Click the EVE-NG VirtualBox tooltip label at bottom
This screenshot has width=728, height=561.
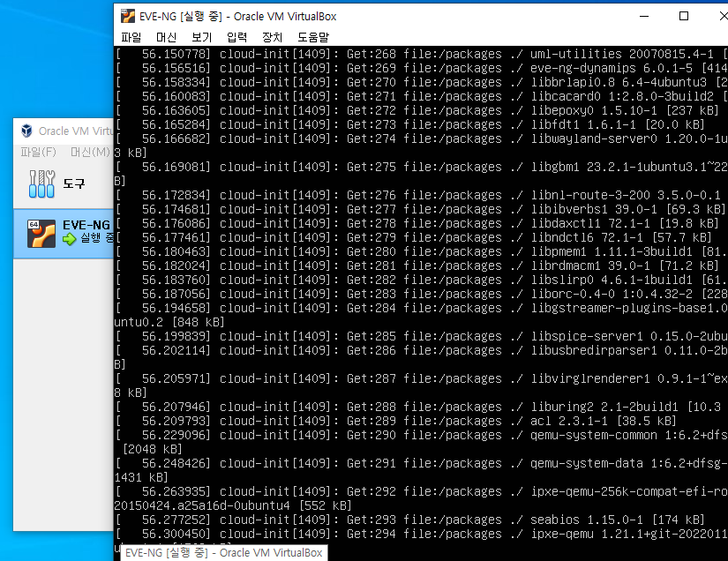coord(224,553)
